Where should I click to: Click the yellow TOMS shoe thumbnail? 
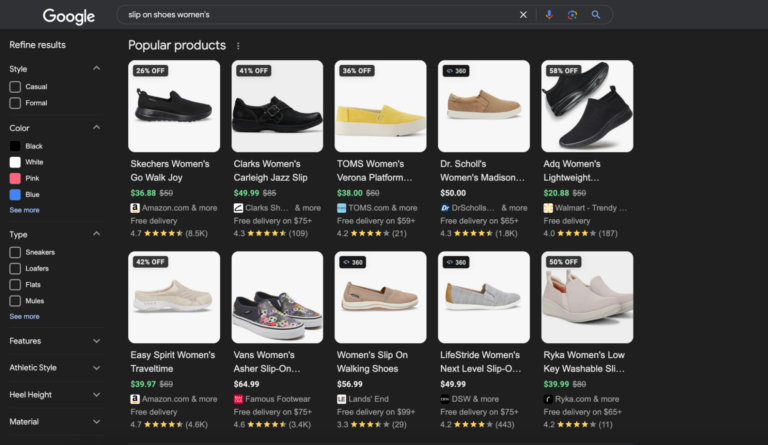(381, 106)
